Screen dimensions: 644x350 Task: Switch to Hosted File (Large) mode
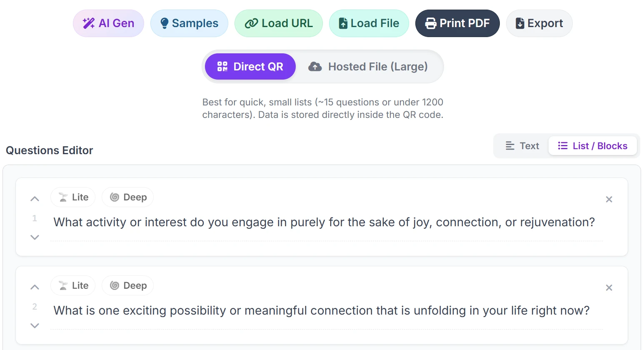click(x=368, y=67)
